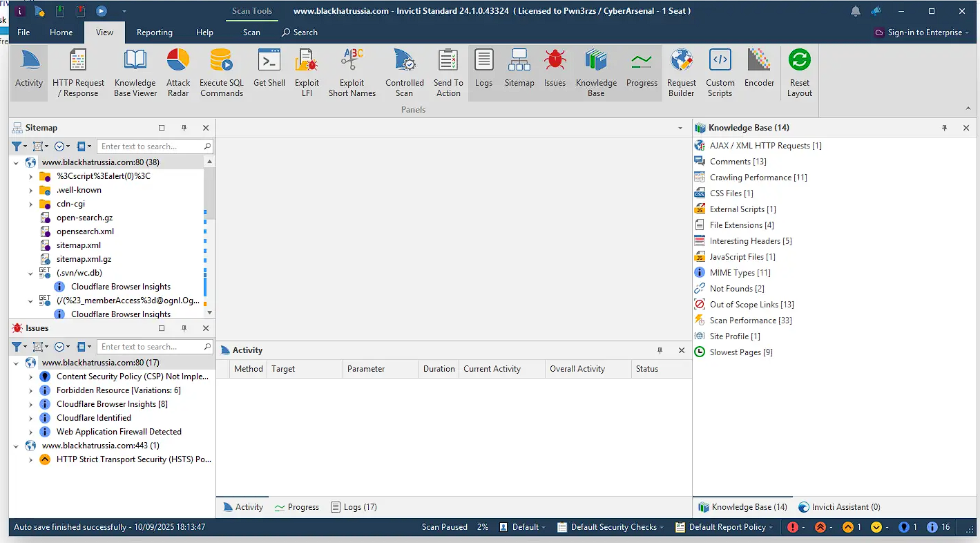Collapse the ribbon with the arrow
Screen dimensions: 980x543
(968, 109)
